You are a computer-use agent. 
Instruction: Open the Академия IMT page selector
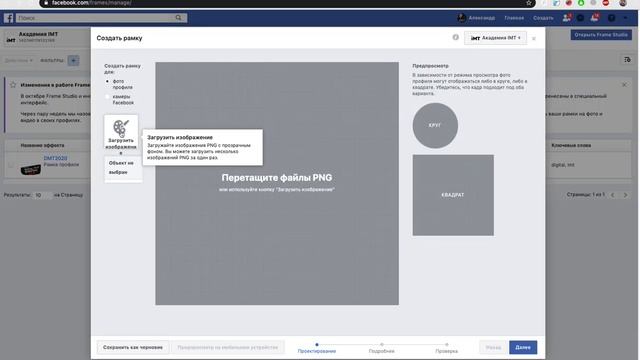[495, 38]
